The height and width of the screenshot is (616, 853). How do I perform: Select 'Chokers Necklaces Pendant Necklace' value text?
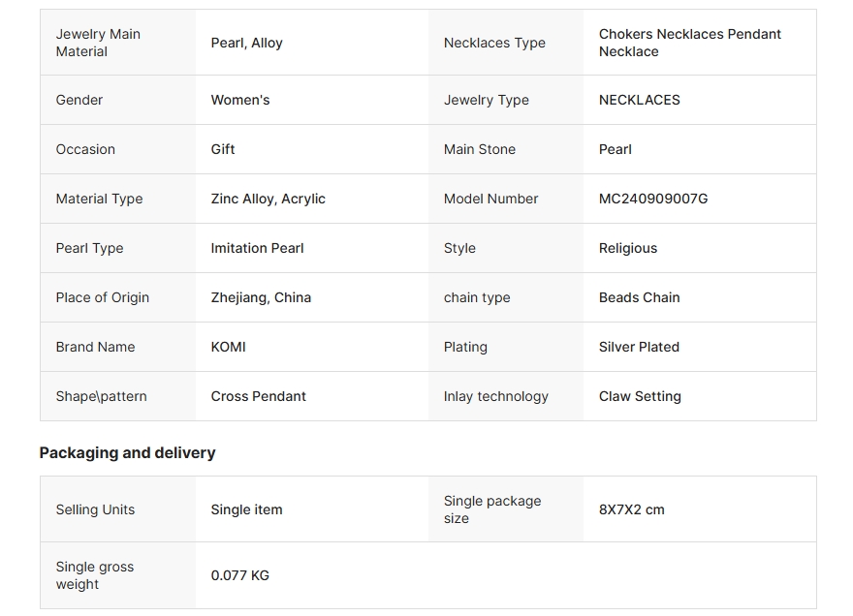point(689,43)
